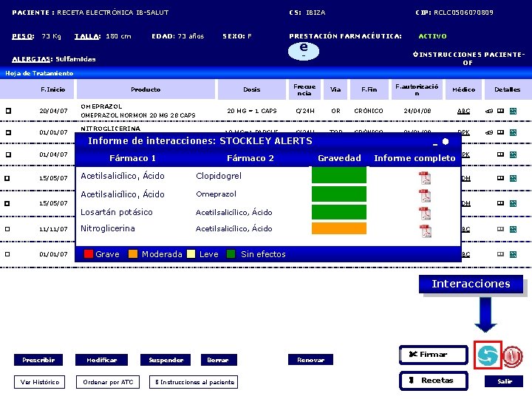Open the PESO link
This screenshot has height=399, width=532.
(x=23, y=36)
